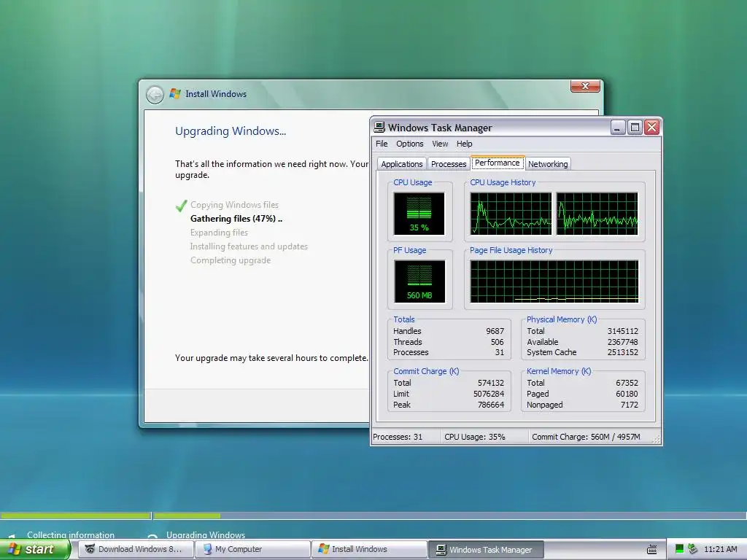Click Kernel Memory Nonpaged value 7172
The image size is (747, 560).
click(629, 405)
